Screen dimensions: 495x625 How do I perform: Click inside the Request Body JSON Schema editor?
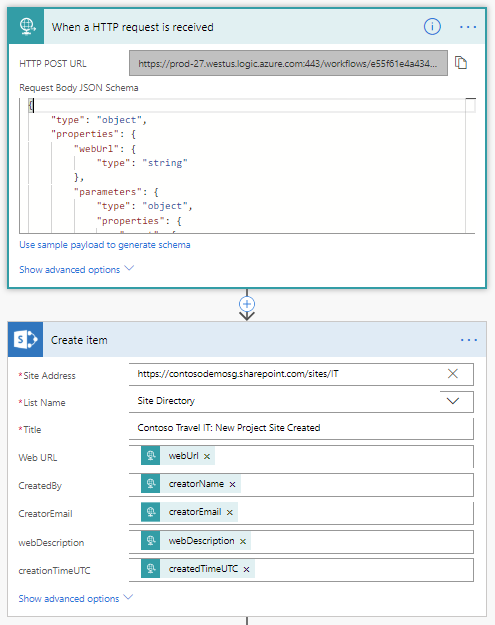point(247,166)
